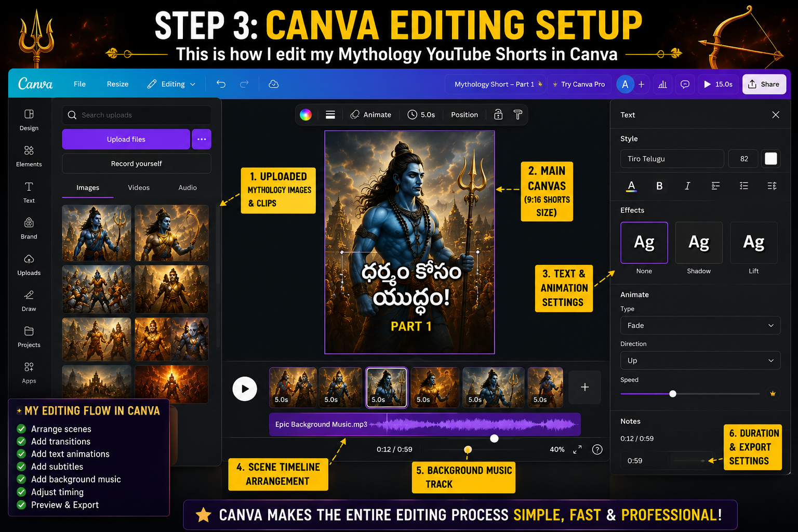798x532 pixels.
Task: Click the Mythology Short – Part 1 title
Action: (x=495, y=84)
